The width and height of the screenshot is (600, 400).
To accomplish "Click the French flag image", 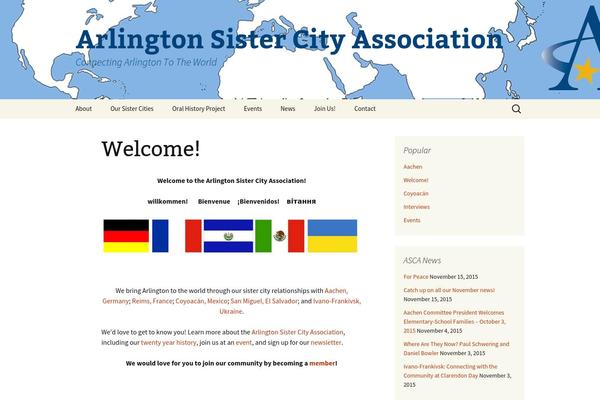I will 177,236.
